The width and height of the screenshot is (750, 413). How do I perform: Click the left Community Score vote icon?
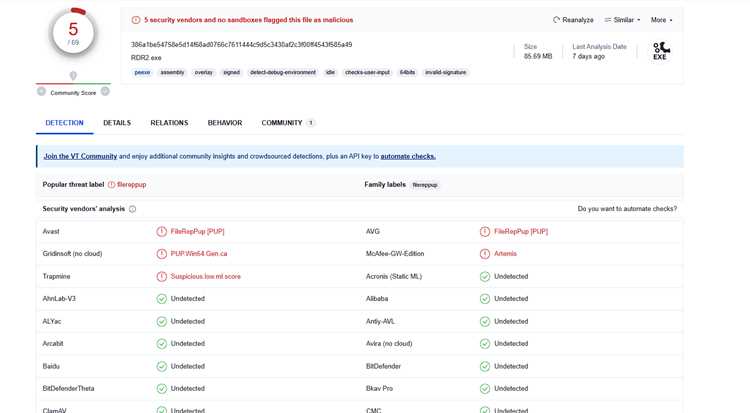[x=42, y=91]
